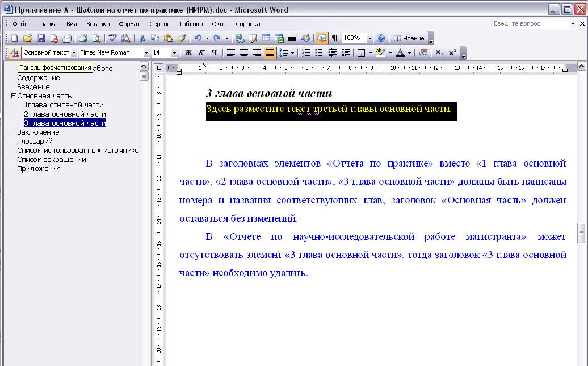Click the subscript X₂ icon

(439, 52)
